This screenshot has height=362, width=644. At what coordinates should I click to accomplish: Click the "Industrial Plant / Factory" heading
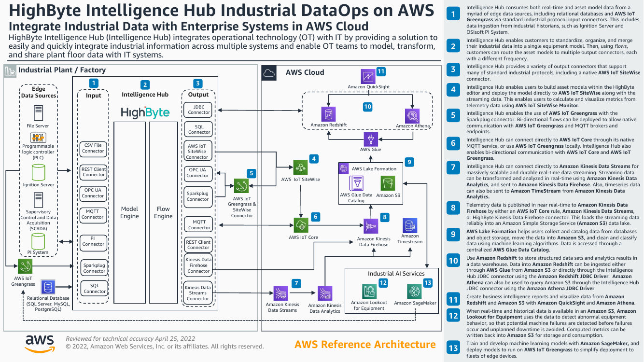[62, 70]
